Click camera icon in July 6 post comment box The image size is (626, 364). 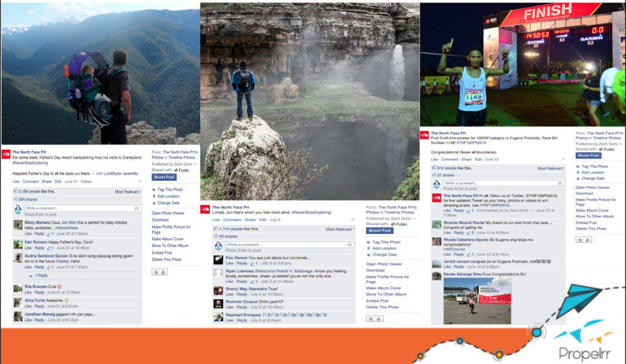(350, 244)
